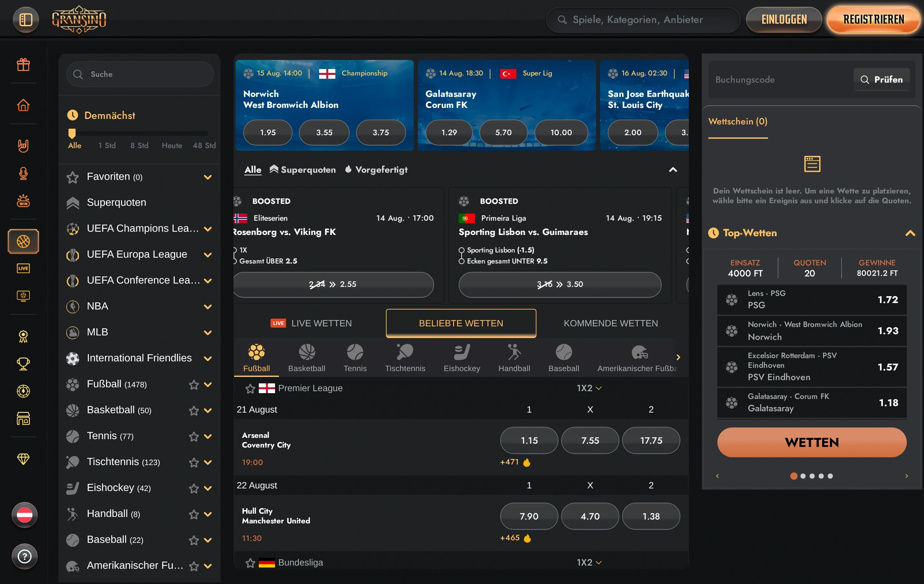This screenshot has height=584, width=924.
Task: Go to home via sidebar house icon
Action: click(23, 105)
